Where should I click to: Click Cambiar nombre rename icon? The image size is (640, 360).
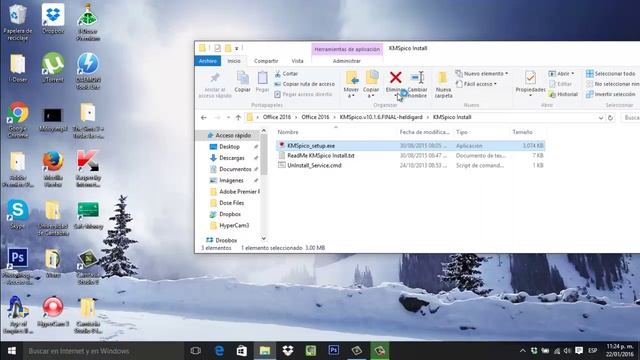(417, 85)
